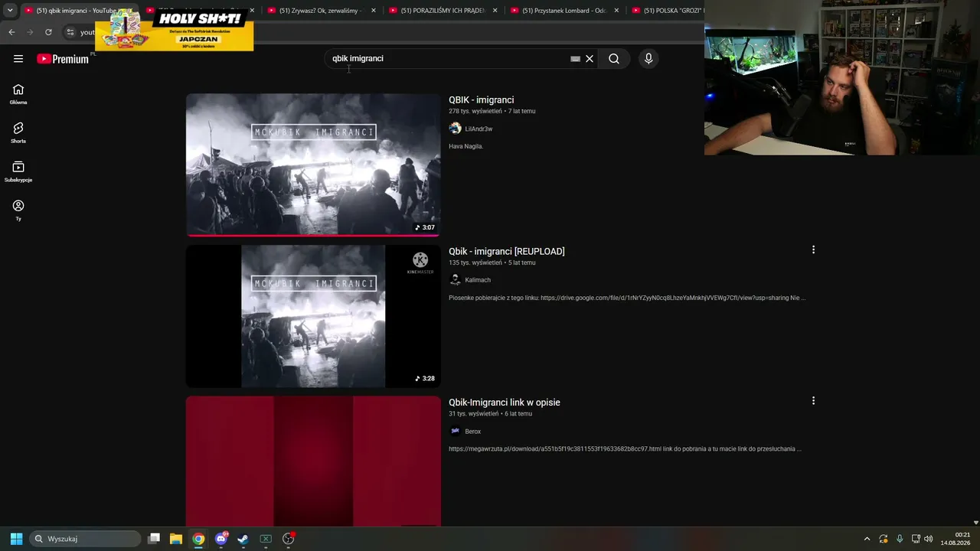The height and width of the screenshot is (551, 980).
Task: Close the 'PORAZILIŚMY ICH PRĄDEM' tab
Action: pos(495,11)
